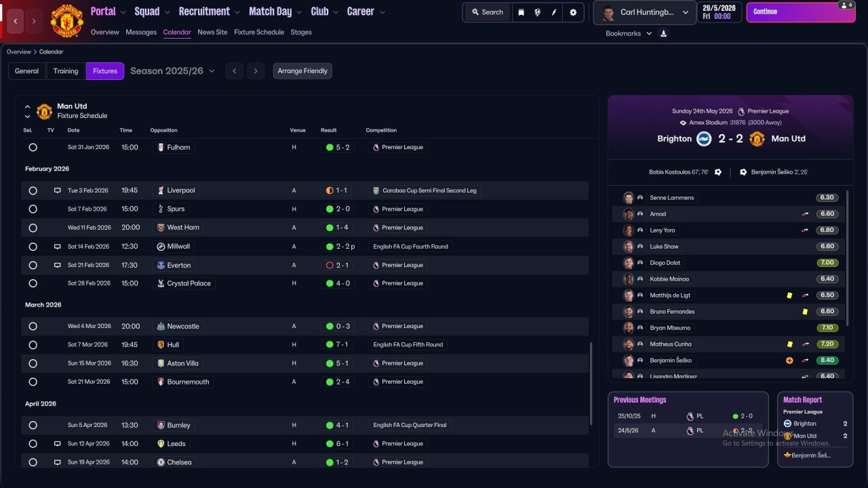
Task: Click the Hull club badge
Action: tap(161, 344)
